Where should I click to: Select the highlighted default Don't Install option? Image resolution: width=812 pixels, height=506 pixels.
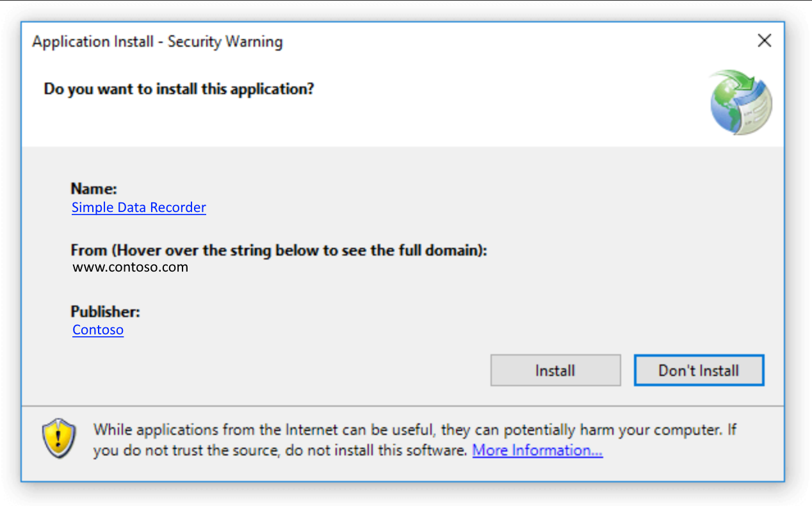tap(699, 370)
